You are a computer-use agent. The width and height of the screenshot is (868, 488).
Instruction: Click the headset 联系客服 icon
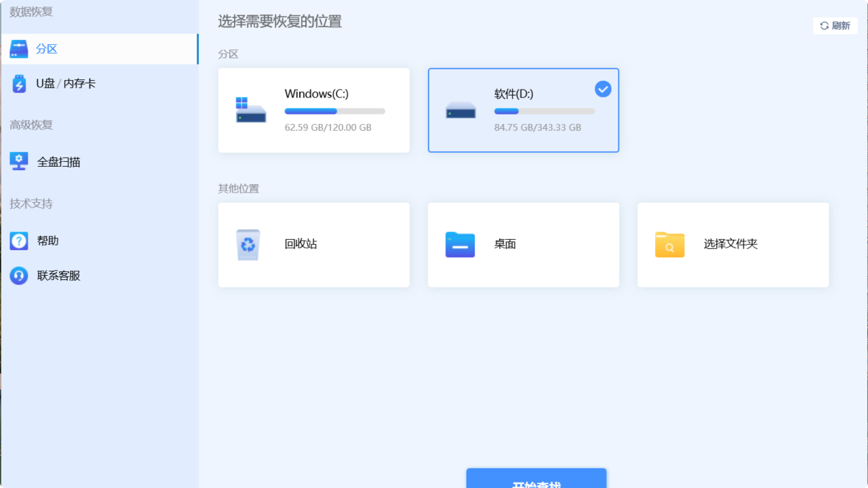pyautogui.click(x=18, y=275)
